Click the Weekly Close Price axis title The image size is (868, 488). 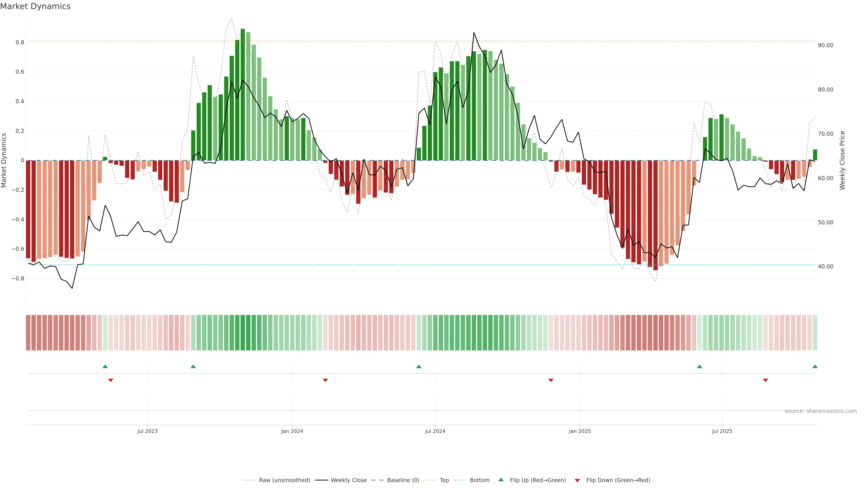(x=842, y=160)
